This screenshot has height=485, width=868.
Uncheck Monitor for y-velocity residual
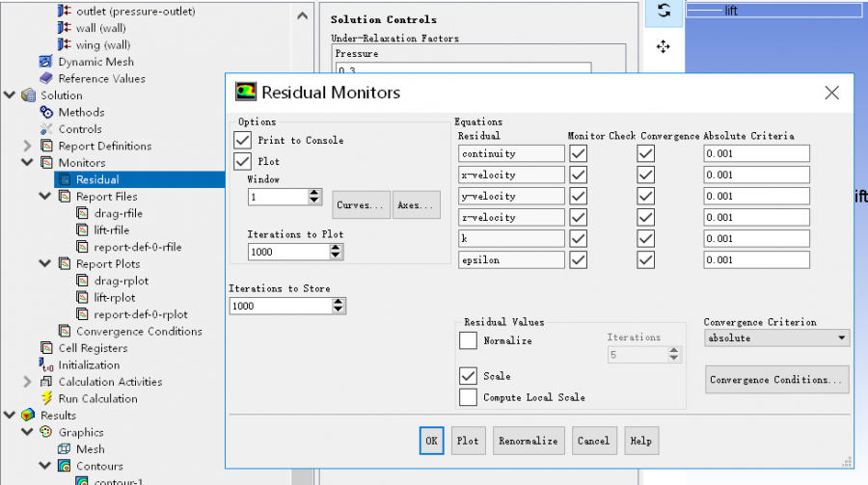pyautogui.click(x=579, y=196)
